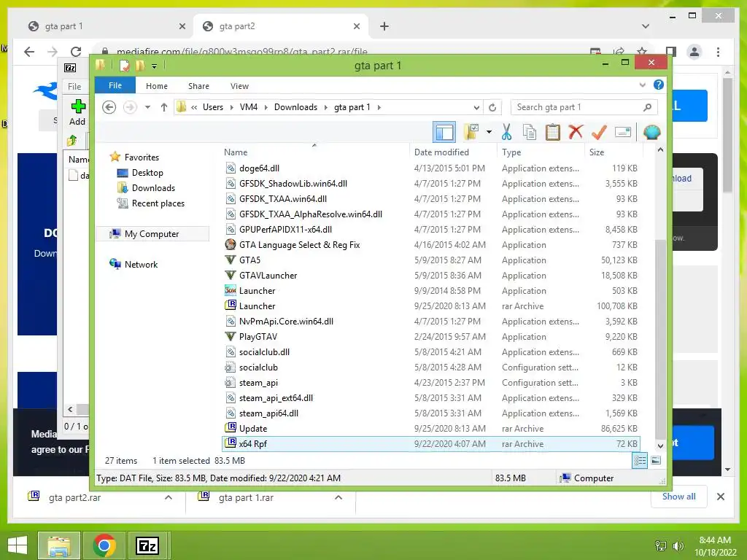Click the red X Delete icon in toolbar

pos(576,131)
